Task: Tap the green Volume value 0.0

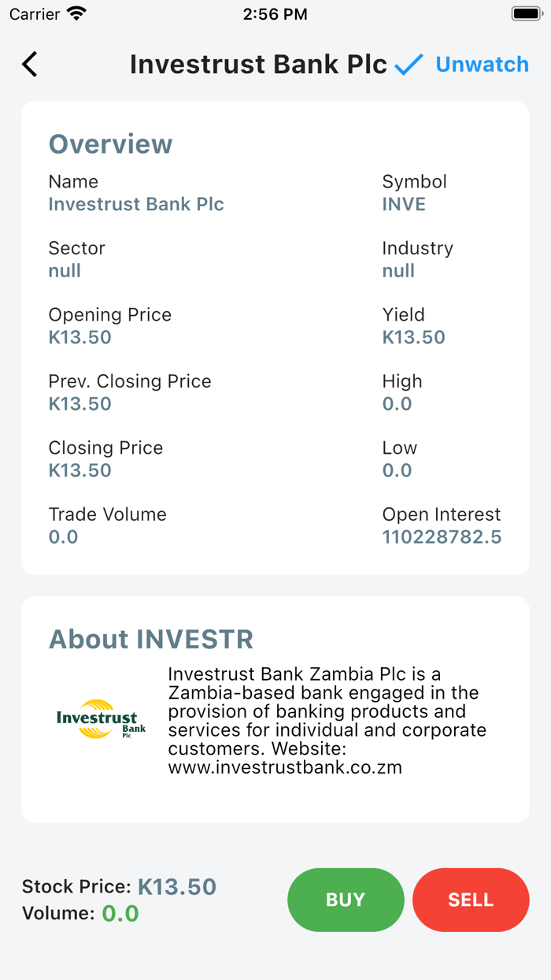Action: point(120,914)
